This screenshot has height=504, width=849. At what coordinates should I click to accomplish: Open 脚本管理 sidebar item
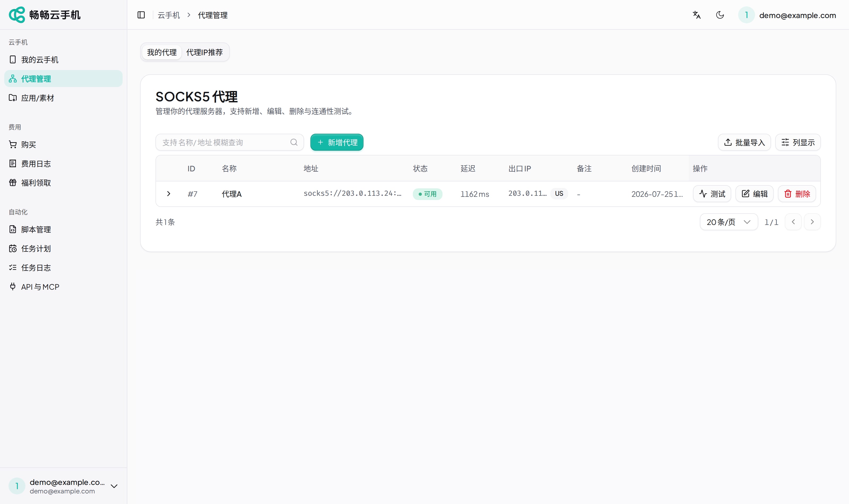[x=63, y=229]
